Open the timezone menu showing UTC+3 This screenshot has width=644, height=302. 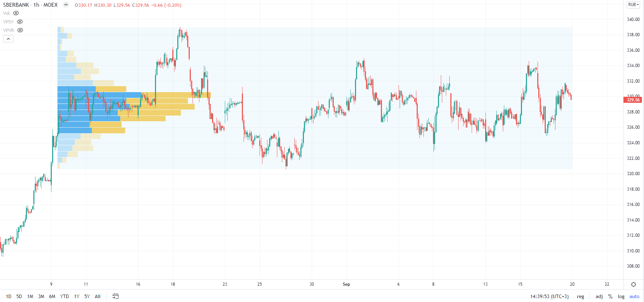pyautogui.click(x=549, y=296)
